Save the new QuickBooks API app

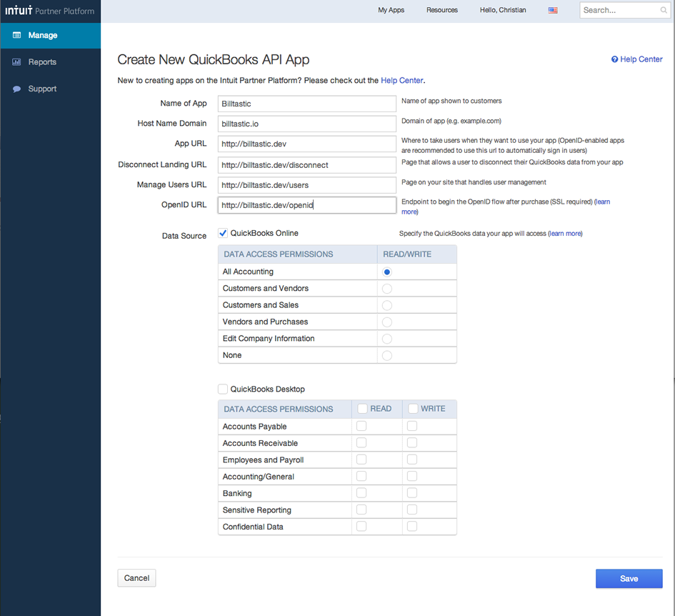629,579
